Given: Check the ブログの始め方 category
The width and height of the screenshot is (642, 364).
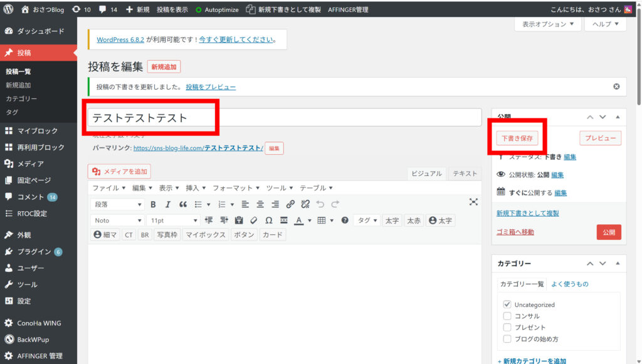Looking at the screenshot, I should [x=507, y=339].
